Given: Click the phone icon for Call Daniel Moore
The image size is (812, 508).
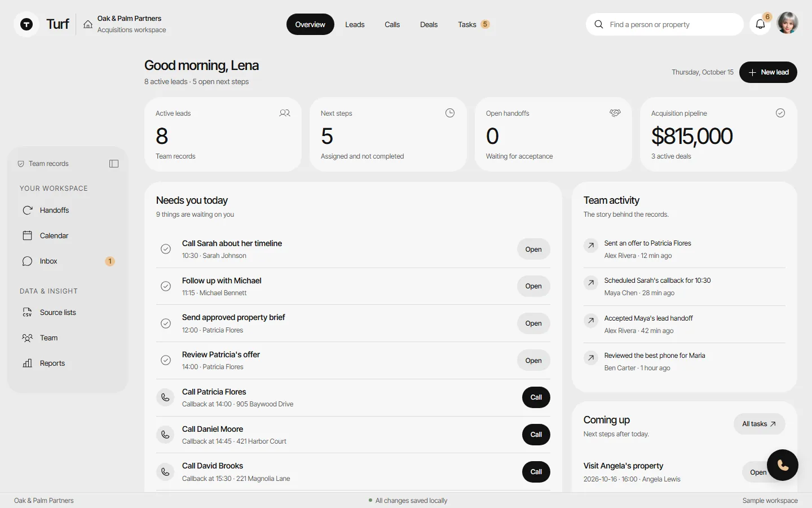Looking at the screenshot, I should [165, 435].
